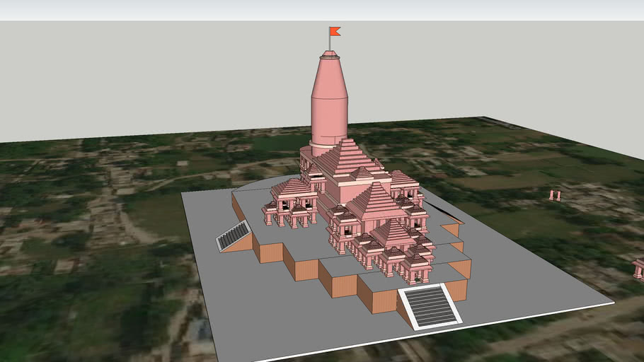The image size is (644, 362).
Task: Click the small distant pink gate model
Action: point(555,195)
